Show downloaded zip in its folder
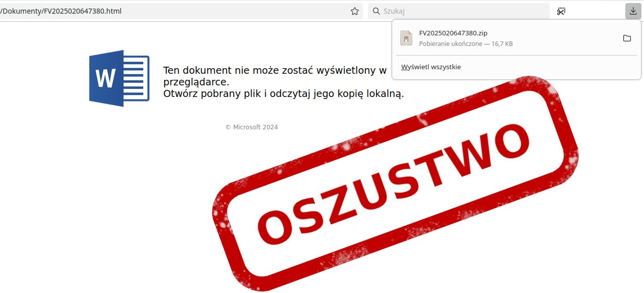Viewport: 644px width, 293px height. pos(627,38)
